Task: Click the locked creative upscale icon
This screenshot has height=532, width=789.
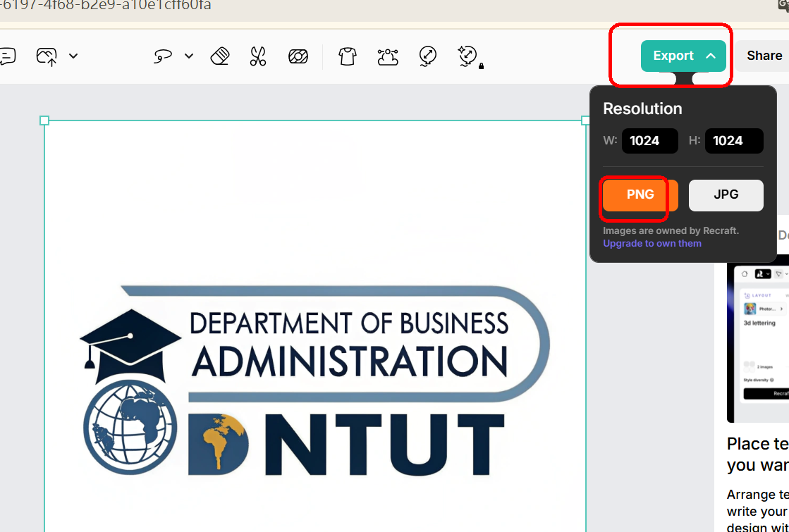Action: 470,56
